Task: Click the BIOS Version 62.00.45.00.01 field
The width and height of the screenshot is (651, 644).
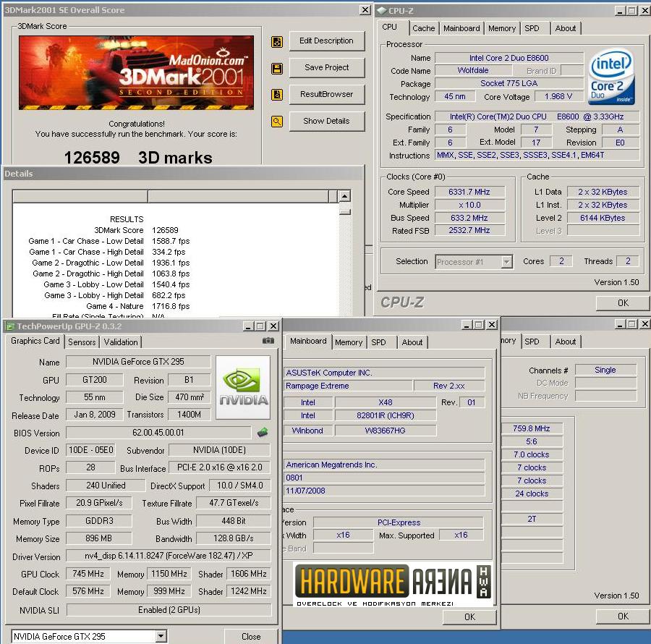Action: [158, 432]
